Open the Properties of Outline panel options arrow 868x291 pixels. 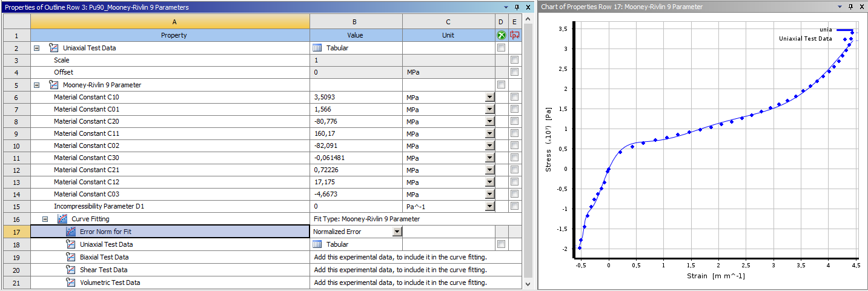coord(506,7)
